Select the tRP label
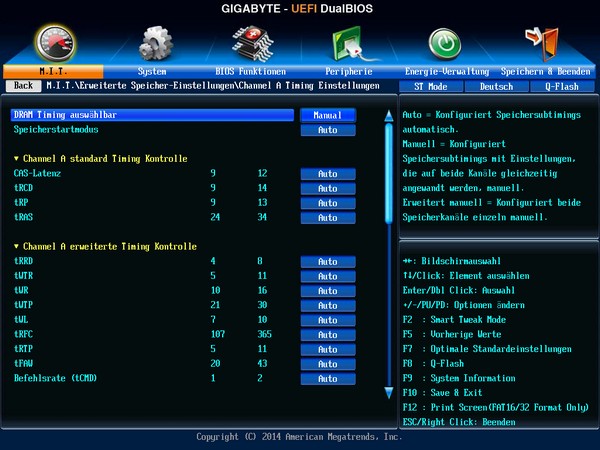Viewport: 600px width, 450px height. pos(21,202)
